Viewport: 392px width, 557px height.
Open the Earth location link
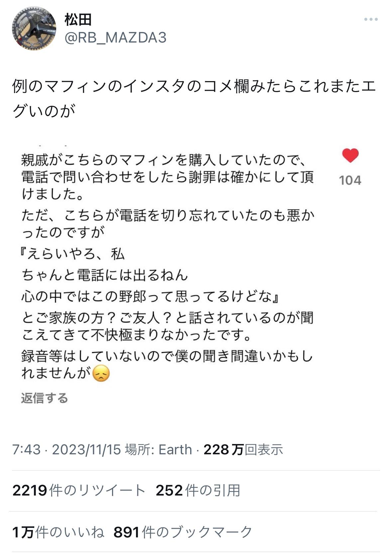tap(175, 450)
